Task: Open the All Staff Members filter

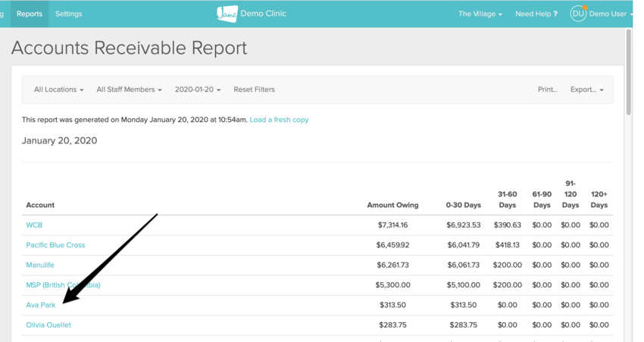Action: [129, 89]
